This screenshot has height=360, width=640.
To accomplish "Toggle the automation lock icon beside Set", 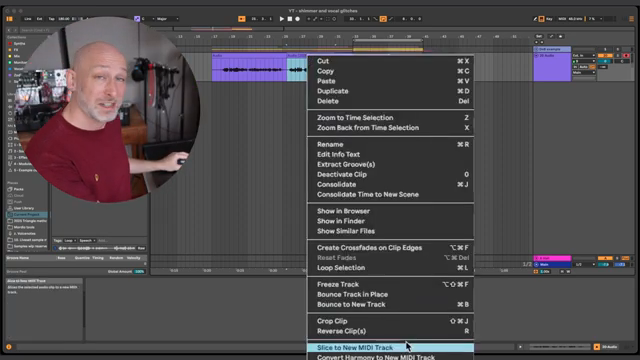I will click(561, 36).
